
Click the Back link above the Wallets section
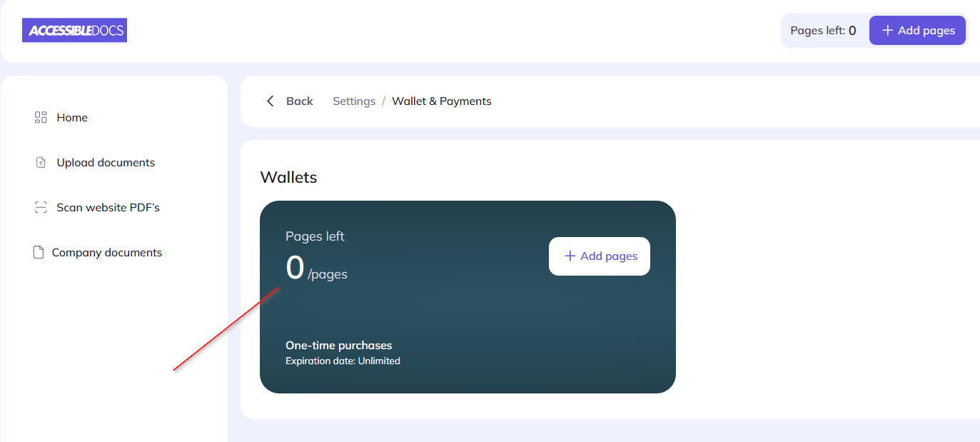pyautogui.click(x=299, y=101)
